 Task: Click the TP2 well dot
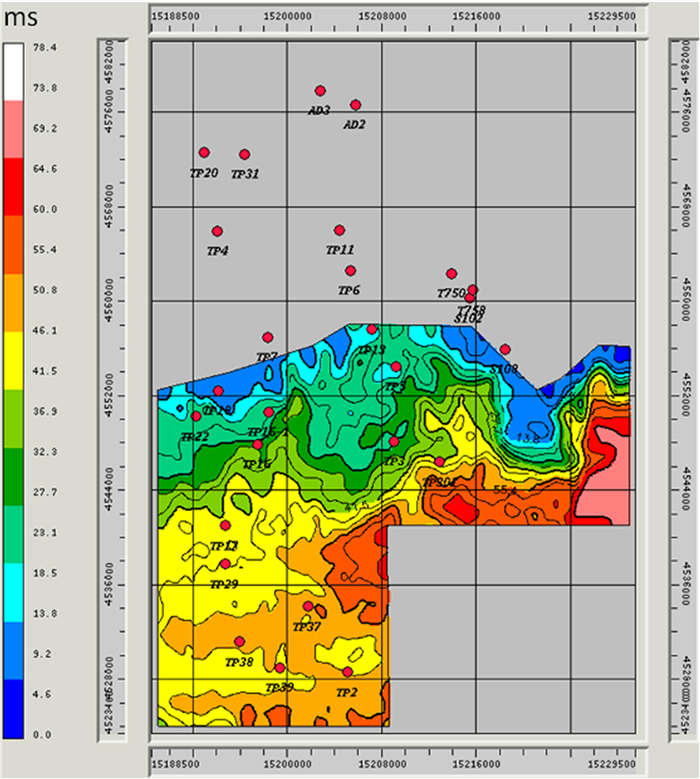(x=347, y=672)
